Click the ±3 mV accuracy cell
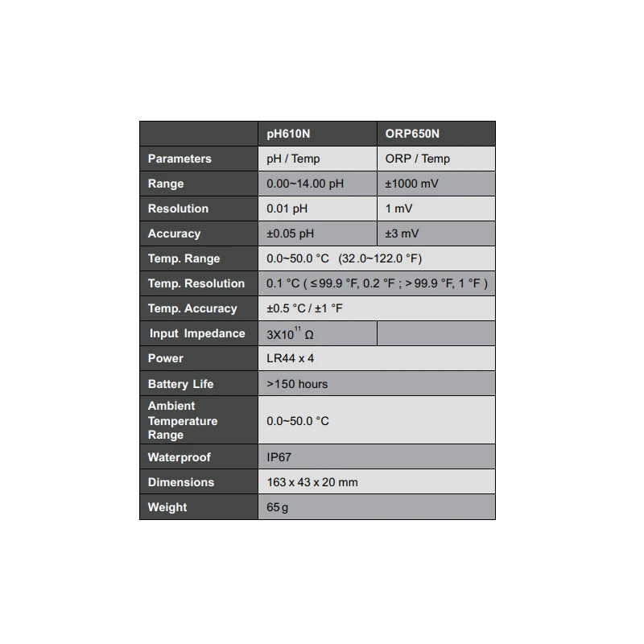The width and height of the screenshot is (644, 644). point(402,233)
